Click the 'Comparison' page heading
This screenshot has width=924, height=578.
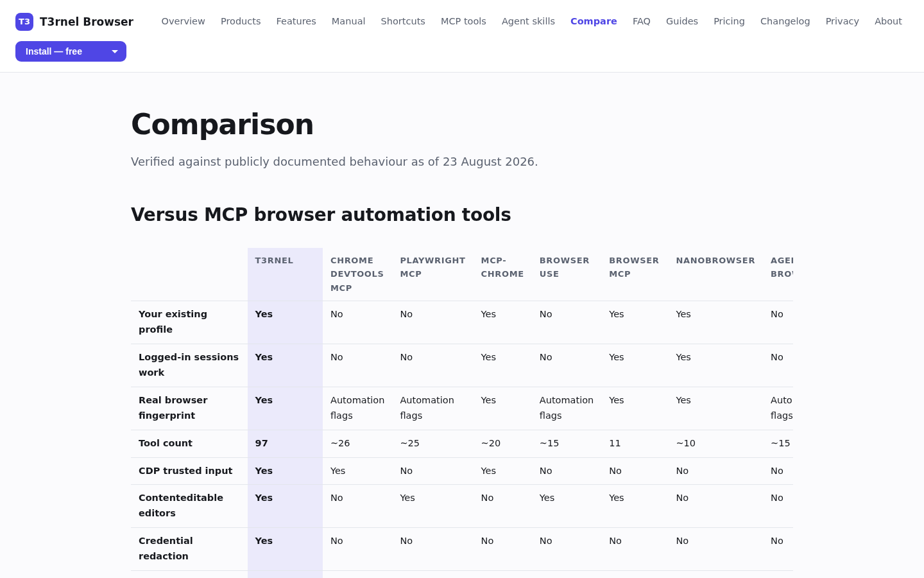tap(222, 125)
